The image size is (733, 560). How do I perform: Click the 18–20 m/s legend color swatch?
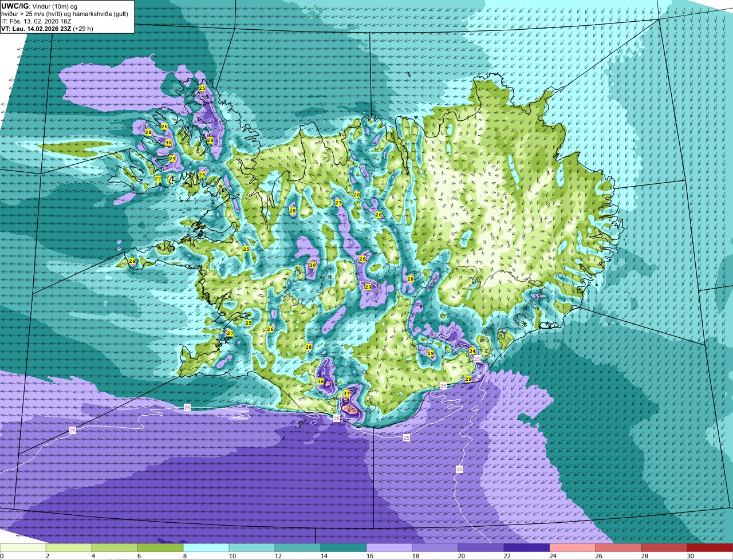[435, 547]
